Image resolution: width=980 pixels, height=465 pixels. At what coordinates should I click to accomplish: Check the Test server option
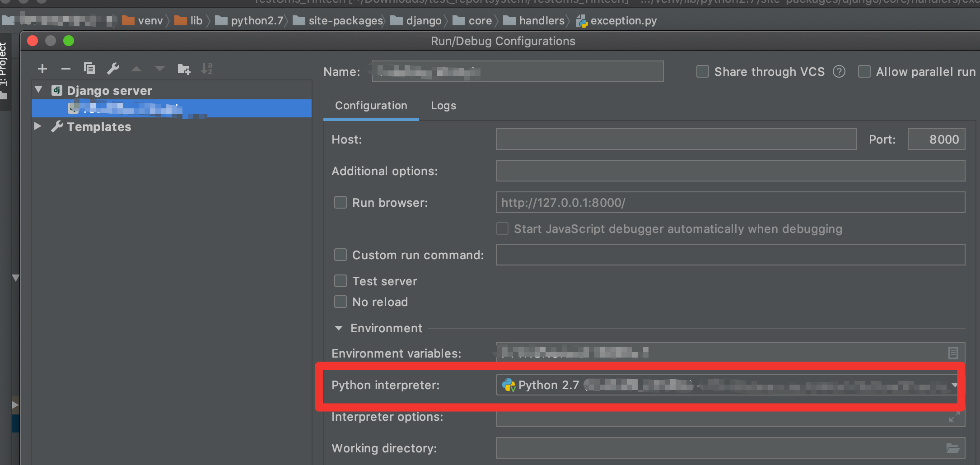pyautogui.click(x=340, y=281)
